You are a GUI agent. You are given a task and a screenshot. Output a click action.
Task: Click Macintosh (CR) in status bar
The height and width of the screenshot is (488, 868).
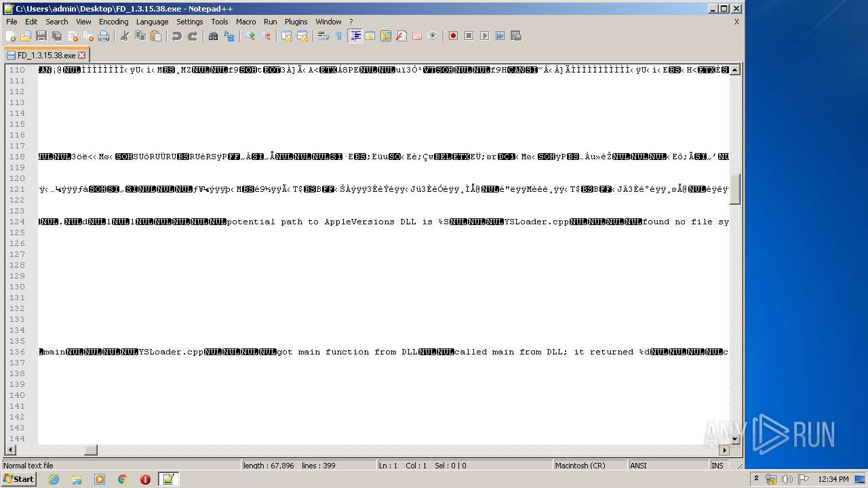[590, 466]
